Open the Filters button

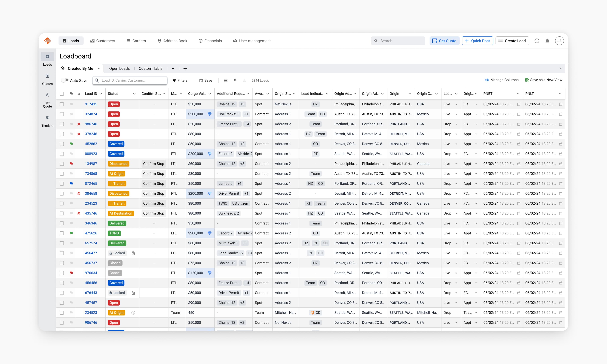coord(180,80)
